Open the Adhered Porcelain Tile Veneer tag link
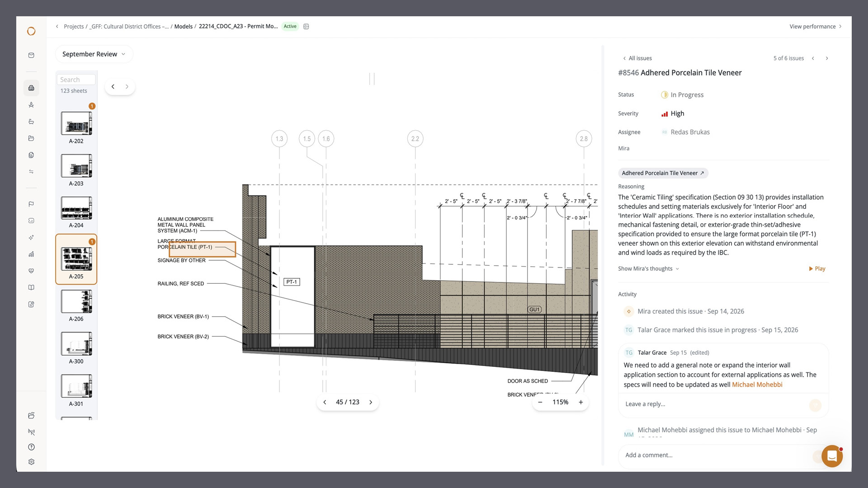The height and width of the screenshot is (488, 868). 663,173
